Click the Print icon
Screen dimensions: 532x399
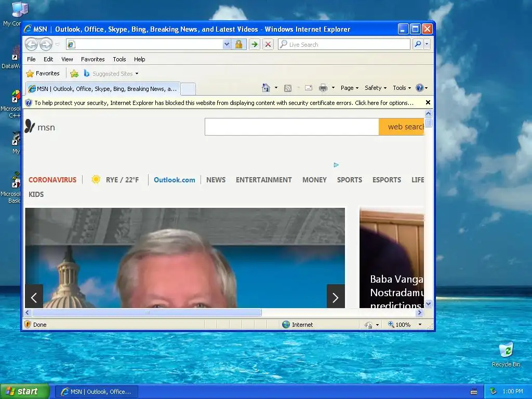[323, 88]
